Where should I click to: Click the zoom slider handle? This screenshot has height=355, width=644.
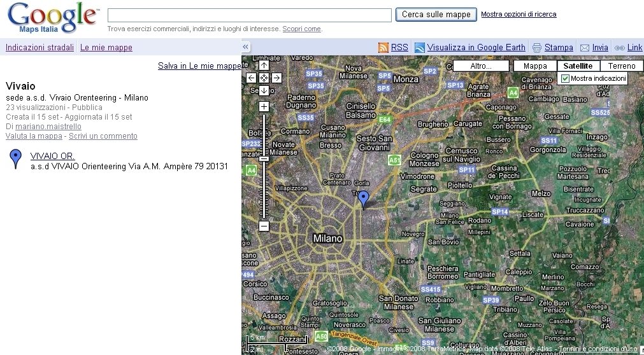(264, 159)
